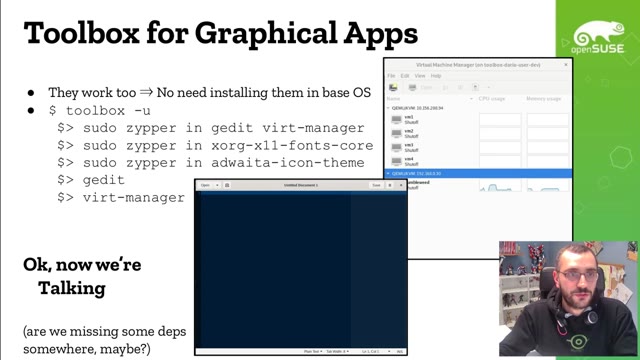Select the vm2 Shutoff row
This screenshot has height=360, width=640.
pyautogui.click(x=478, y=133)
